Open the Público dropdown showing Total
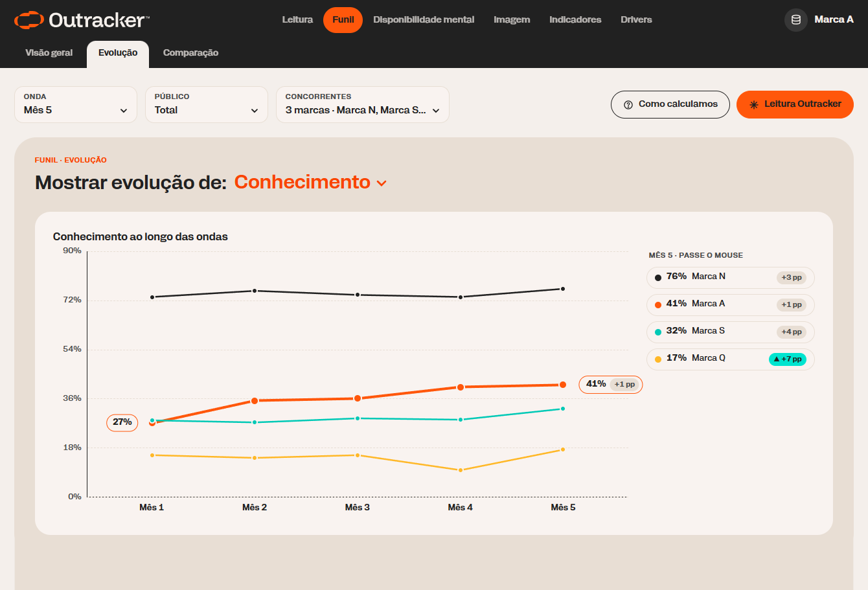Viewport: 868px width, 590px height. (207, 104)
